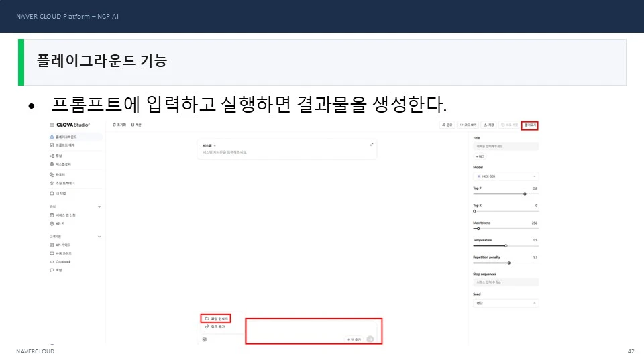Viewport: 644px width, 362px height.
Task: Click the Title input field
Action: pos(506,147)
